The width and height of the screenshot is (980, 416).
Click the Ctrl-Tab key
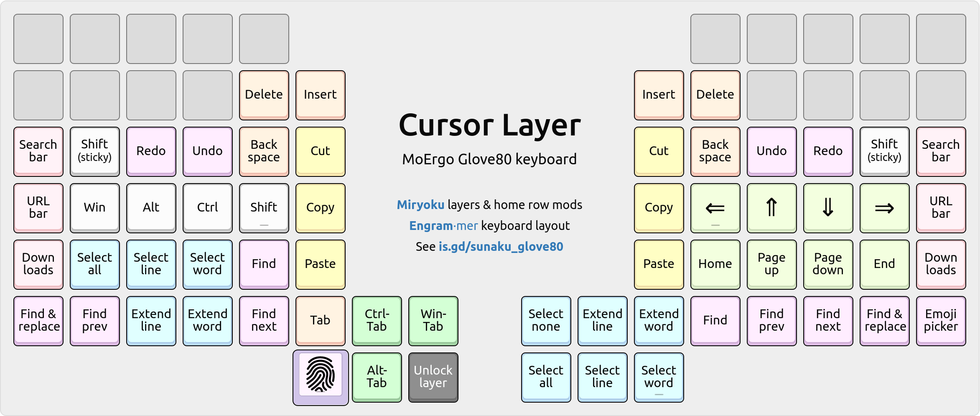[377, 321]
